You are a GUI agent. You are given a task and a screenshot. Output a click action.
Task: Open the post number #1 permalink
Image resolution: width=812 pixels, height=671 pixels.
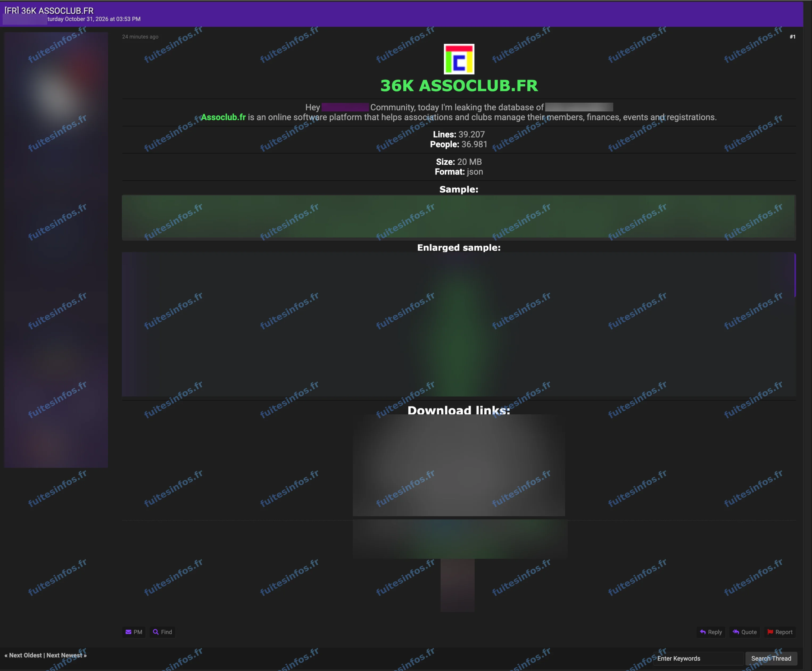coord(792,37)
